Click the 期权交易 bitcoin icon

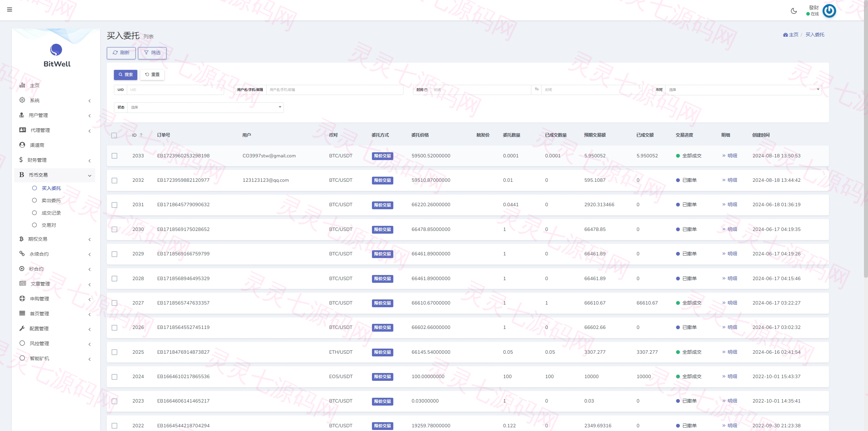pos(21,239)
